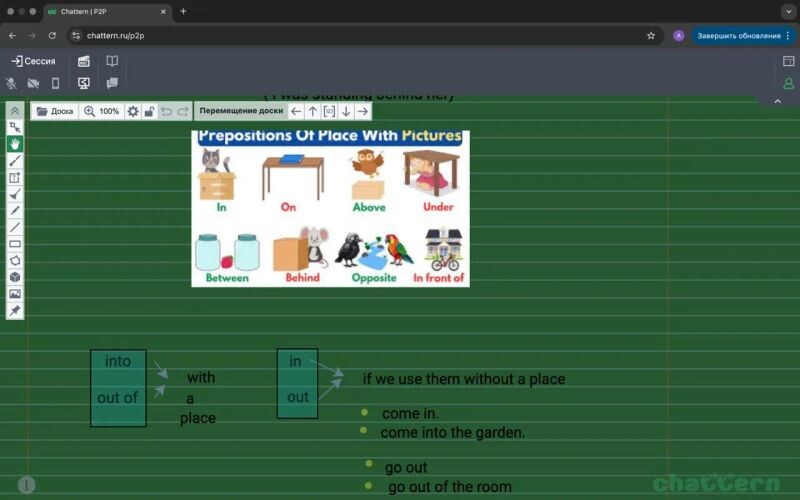Viewport: 800px width, 500px height.
Task: Select the straight line tool
Action: 15,227
